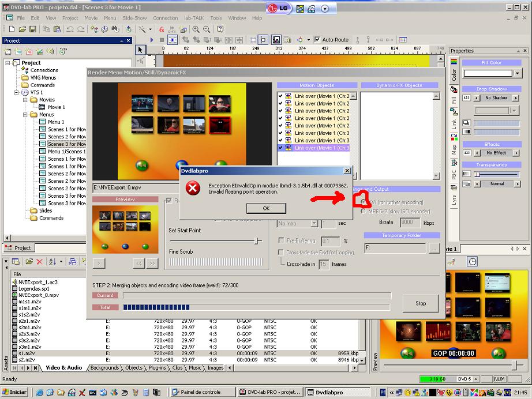Enable the Pre-Buffering checkbox

(281, 240)
